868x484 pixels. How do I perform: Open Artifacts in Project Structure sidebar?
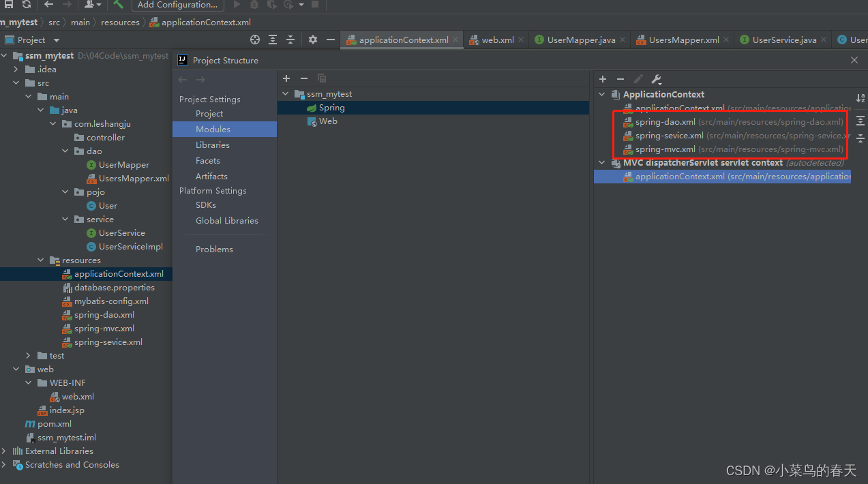coord(211,177)
